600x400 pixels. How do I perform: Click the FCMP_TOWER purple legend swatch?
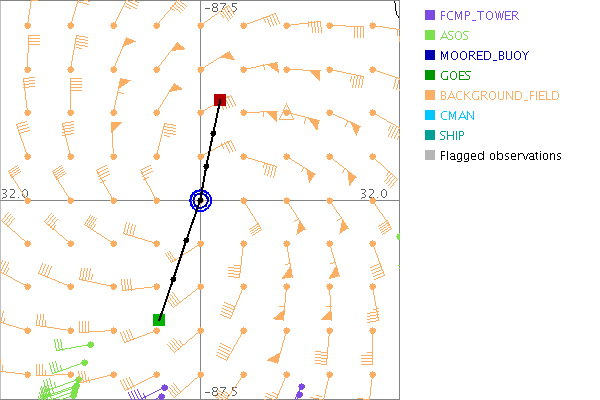430,15
